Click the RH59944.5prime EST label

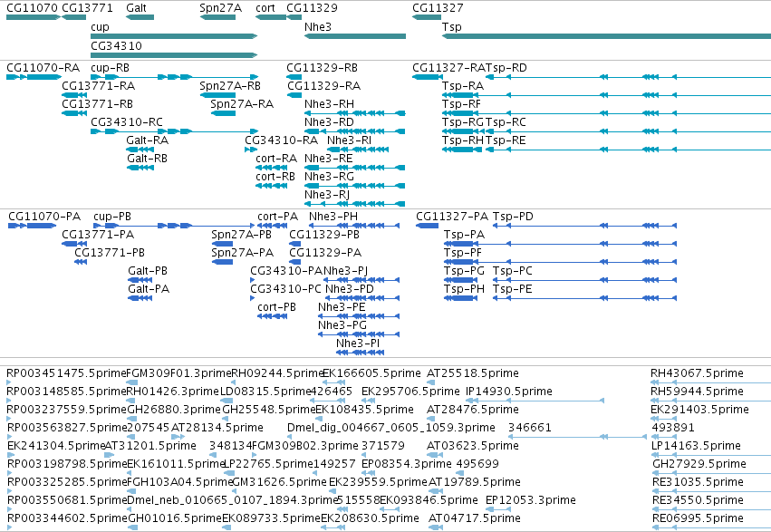(698, 392)
